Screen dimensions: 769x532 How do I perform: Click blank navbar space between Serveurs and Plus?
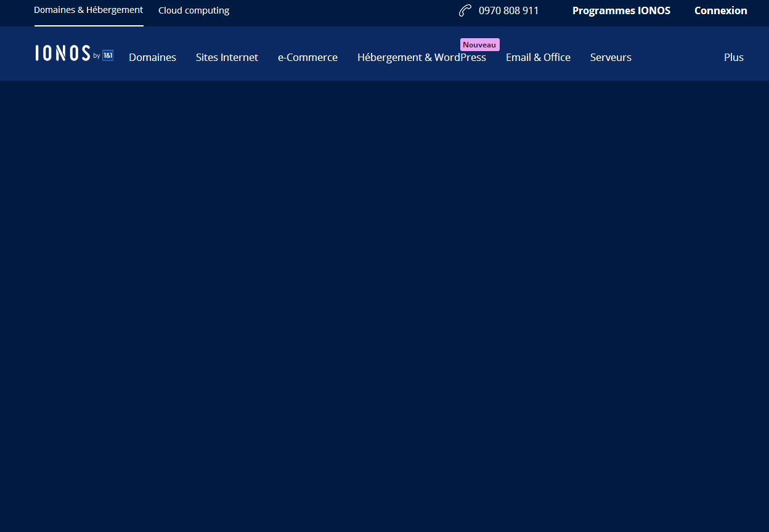(678, 57)
